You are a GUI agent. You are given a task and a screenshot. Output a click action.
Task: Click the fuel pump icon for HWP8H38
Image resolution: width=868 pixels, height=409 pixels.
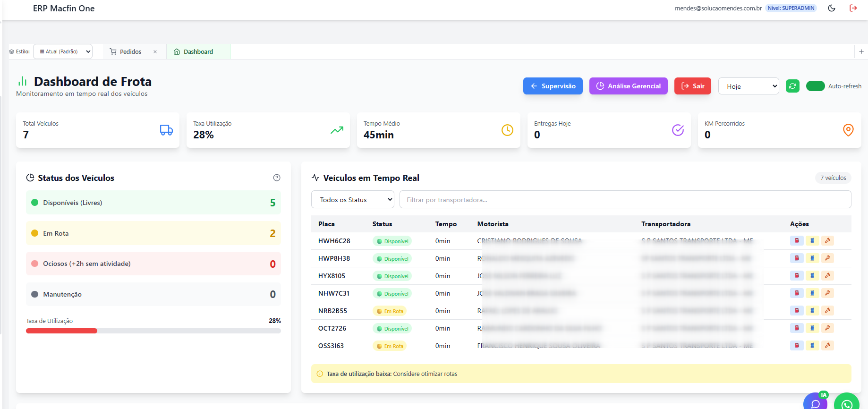tap(797, 258)
